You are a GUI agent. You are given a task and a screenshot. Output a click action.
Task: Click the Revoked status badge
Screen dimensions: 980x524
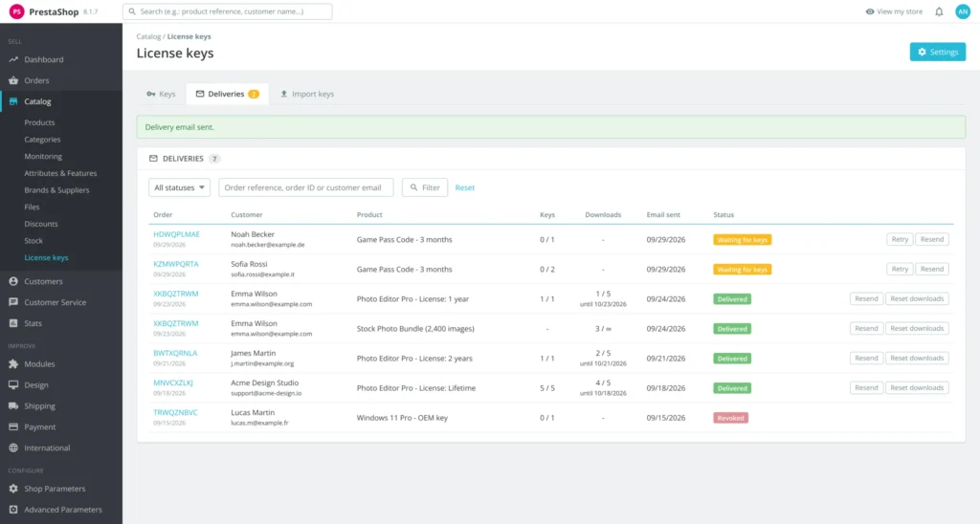730,418
